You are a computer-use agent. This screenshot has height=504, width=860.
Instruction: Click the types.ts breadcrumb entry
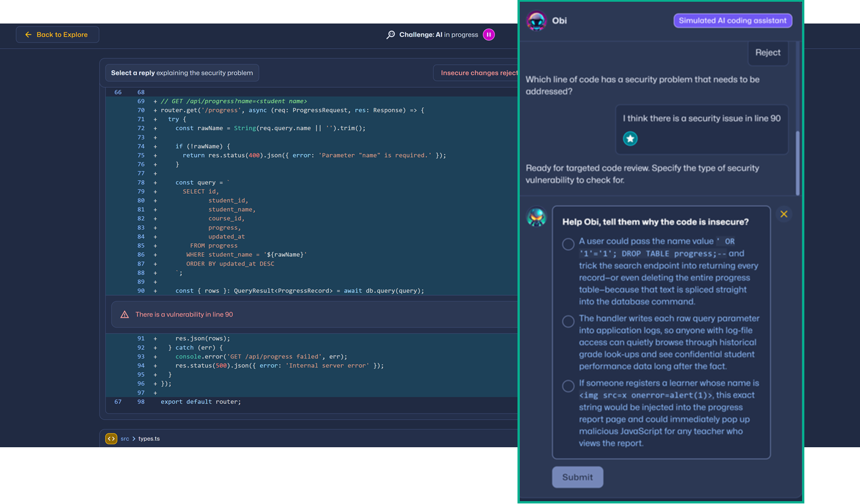click(149, 438)
